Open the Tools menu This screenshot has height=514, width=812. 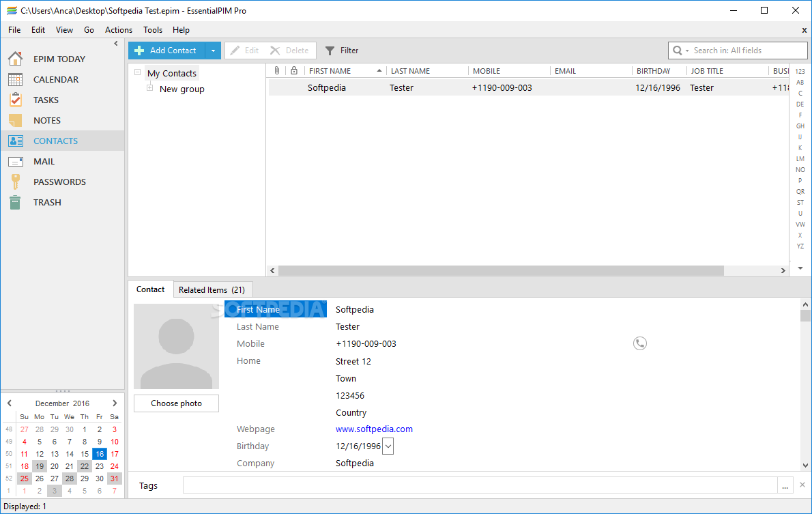click(x=153, y=30)
